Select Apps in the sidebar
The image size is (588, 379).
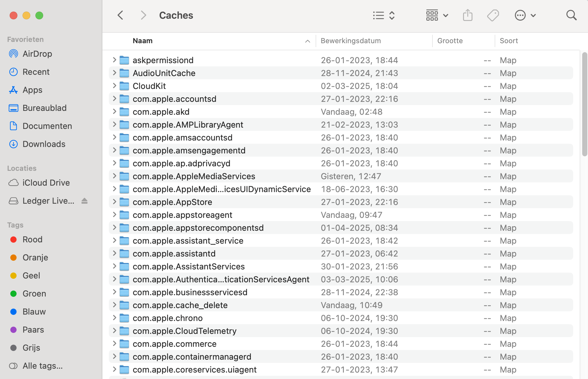tap(32, 90)
